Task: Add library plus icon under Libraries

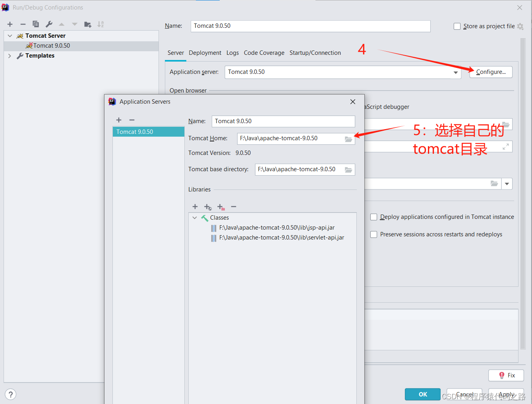Action: 195,207
